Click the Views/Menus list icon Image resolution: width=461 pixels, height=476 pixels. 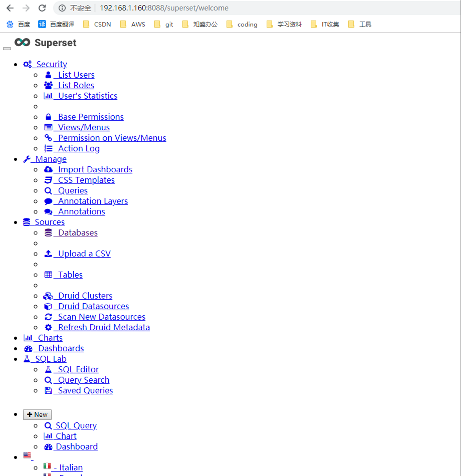(48, 127)
